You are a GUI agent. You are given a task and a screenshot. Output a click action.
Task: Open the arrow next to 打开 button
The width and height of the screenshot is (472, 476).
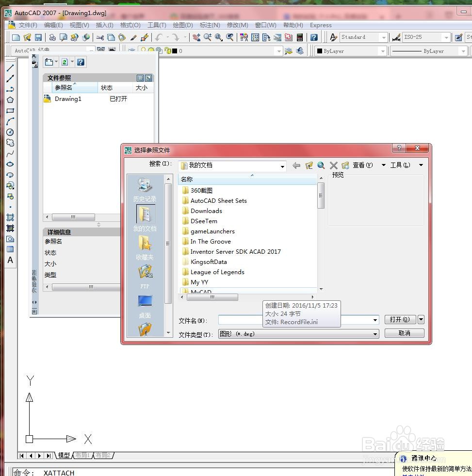tap(421, 319)
